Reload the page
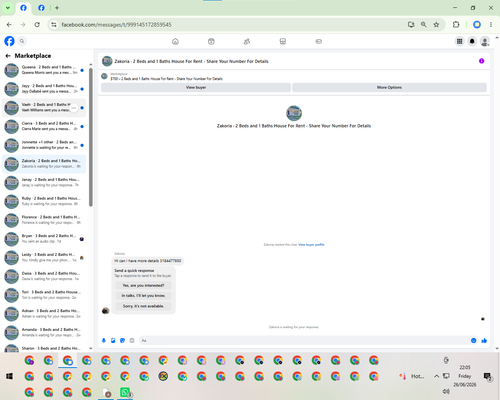500x400 pixels. coord(37,25)
